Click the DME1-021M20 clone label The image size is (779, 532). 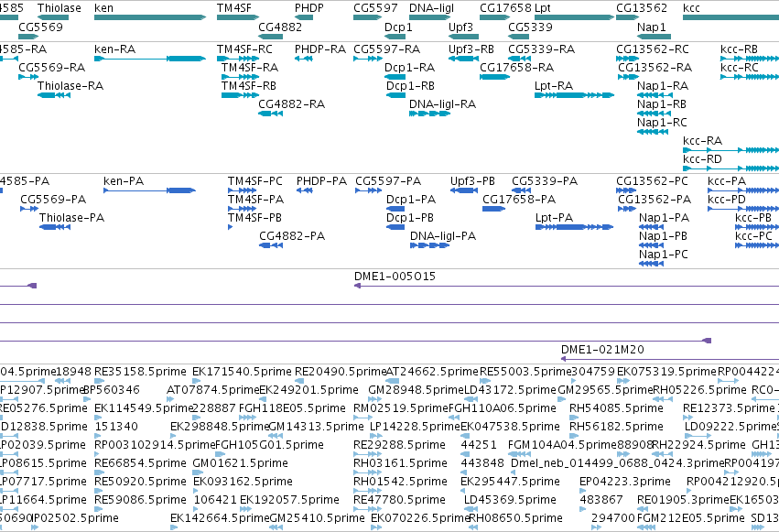pos(602,350)
